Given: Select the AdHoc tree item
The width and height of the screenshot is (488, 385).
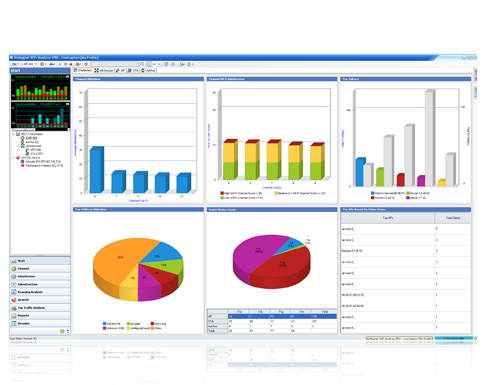Looking at the screenshot, I should point(30,142).
